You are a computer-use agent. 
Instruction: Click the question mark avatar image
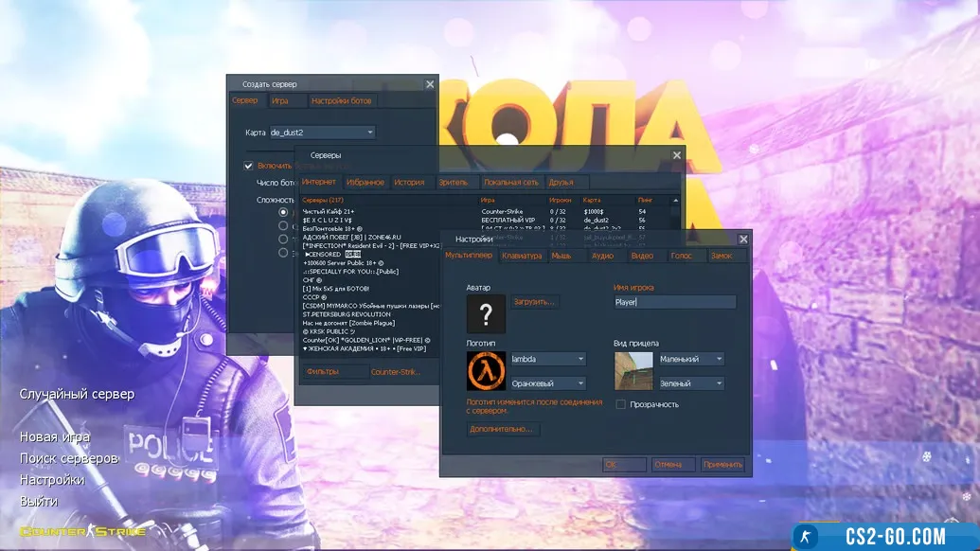click(486, 313)
